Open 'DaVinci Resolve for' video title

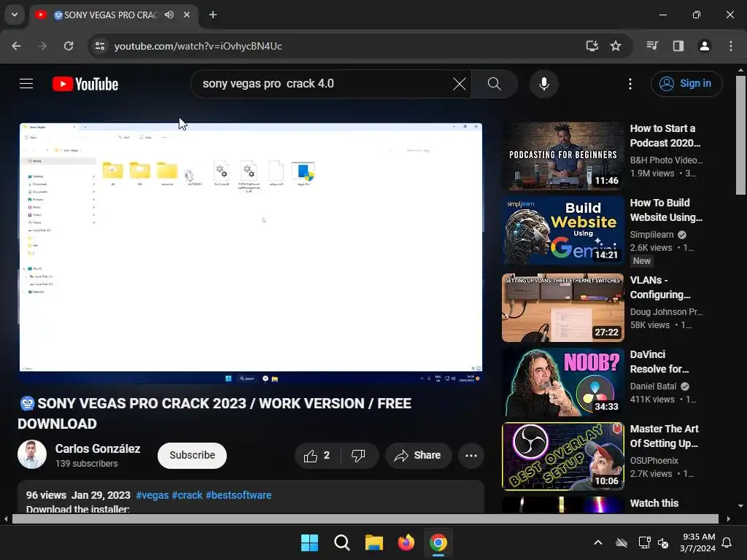click(x=659, y=362)
